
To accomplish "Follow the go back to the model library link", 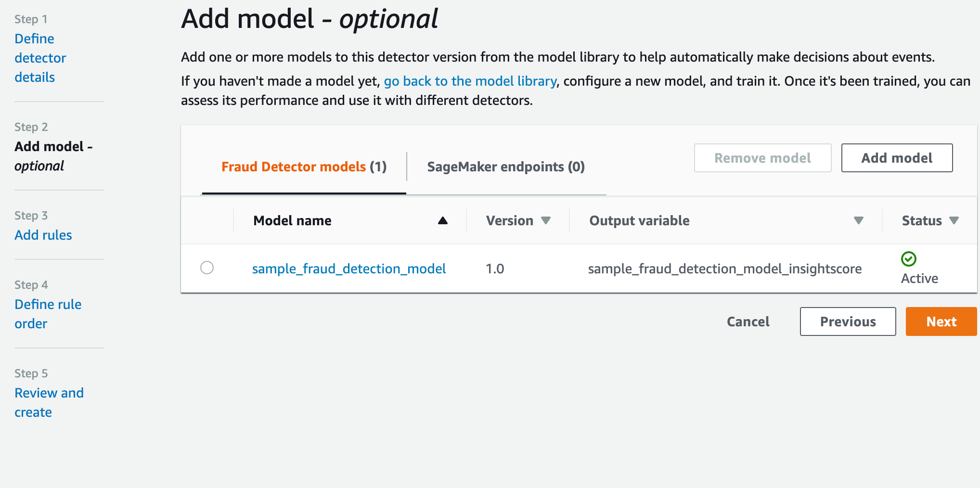I will pyautogui.click(x=470, y=81).
